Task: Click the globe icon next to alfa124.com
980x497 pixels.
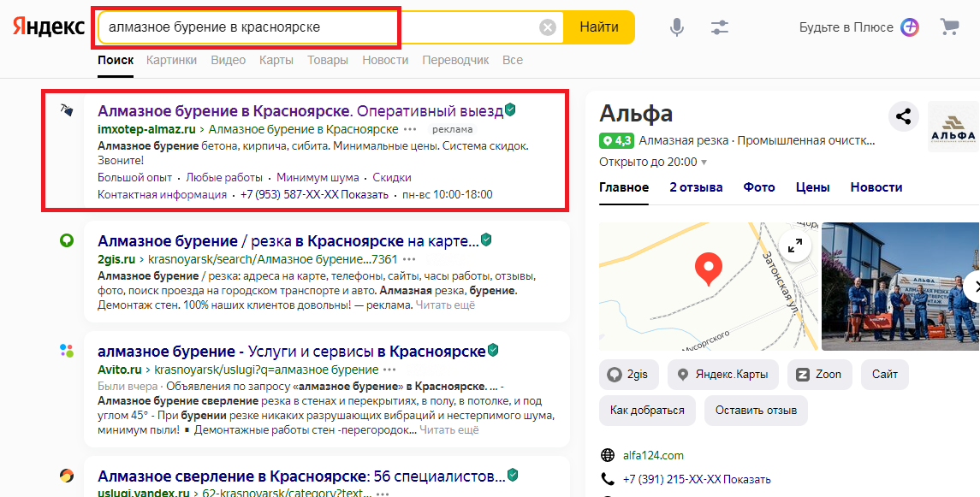Action: coord(607,455)
